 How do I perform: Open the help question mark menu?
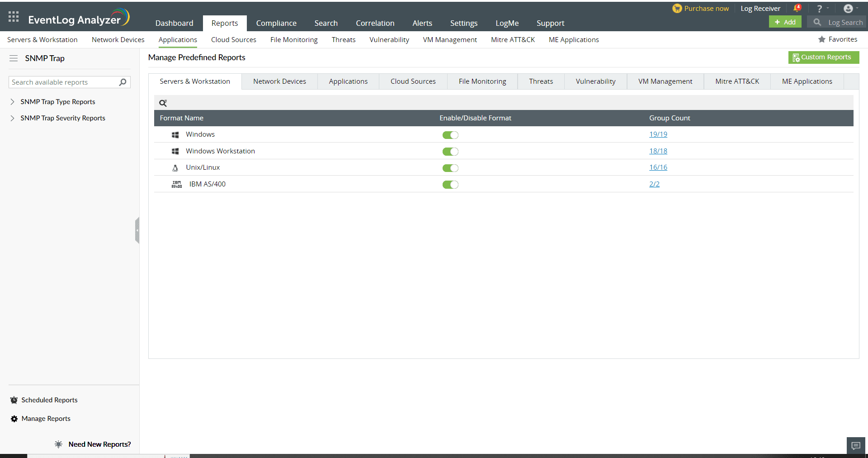tap(819, 9)
